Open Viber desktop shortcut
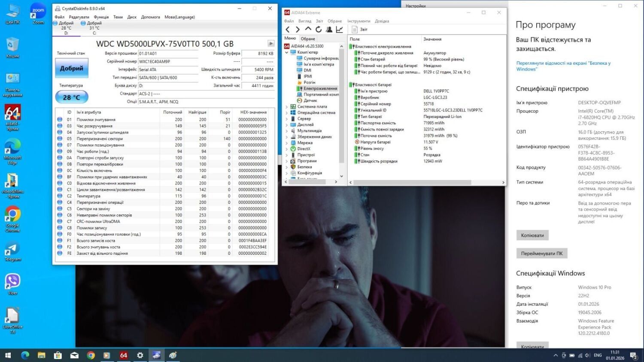Image resolution: width=644 pixels, height=362 pixels. pos(12,284)
